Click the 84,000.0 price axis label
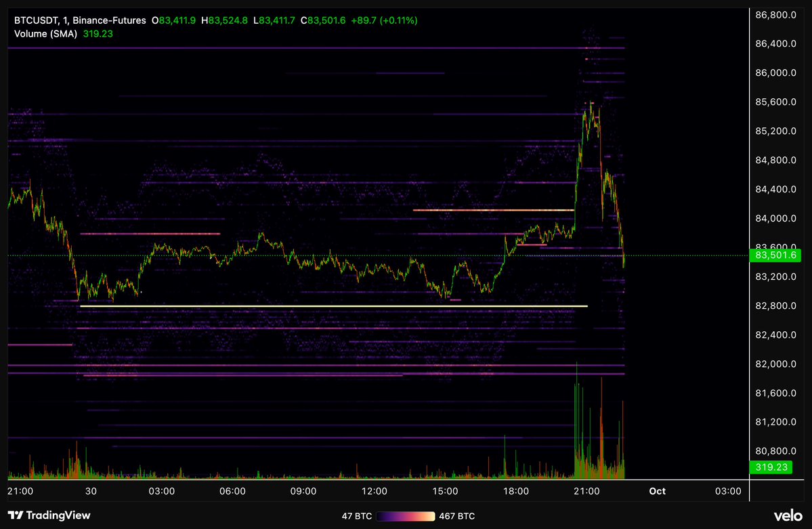 tap(775, 218)
